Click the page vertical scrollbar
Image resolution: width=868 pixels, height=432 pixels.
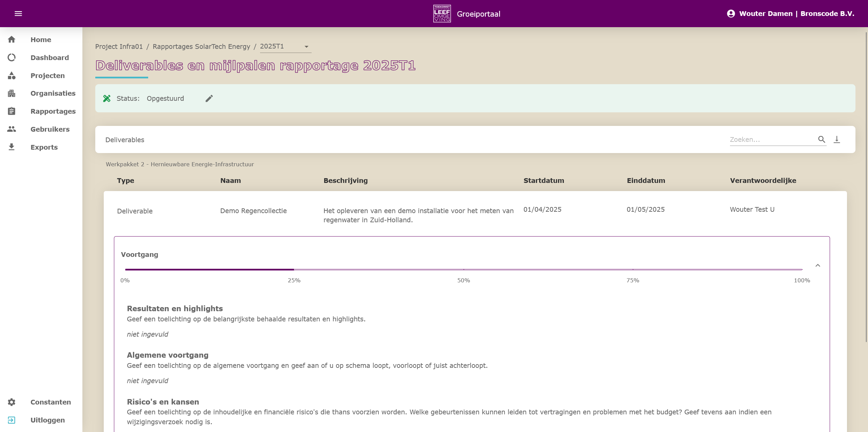point(866,187)
